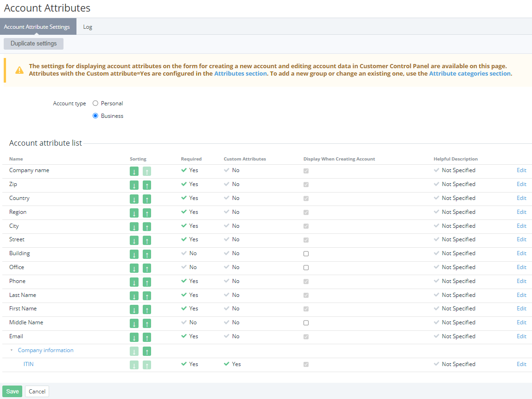Move First Name down one row
This screenshot has height=399, width=532.
(x=134, y=309)
